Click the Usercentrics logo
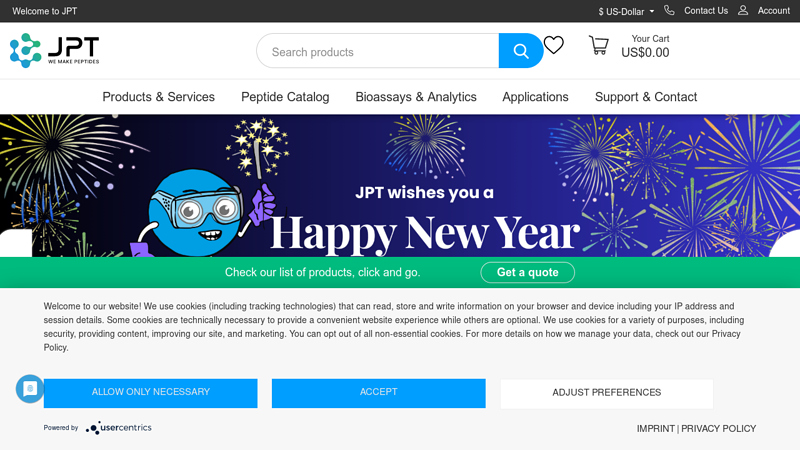 click(x=119, y=428)
